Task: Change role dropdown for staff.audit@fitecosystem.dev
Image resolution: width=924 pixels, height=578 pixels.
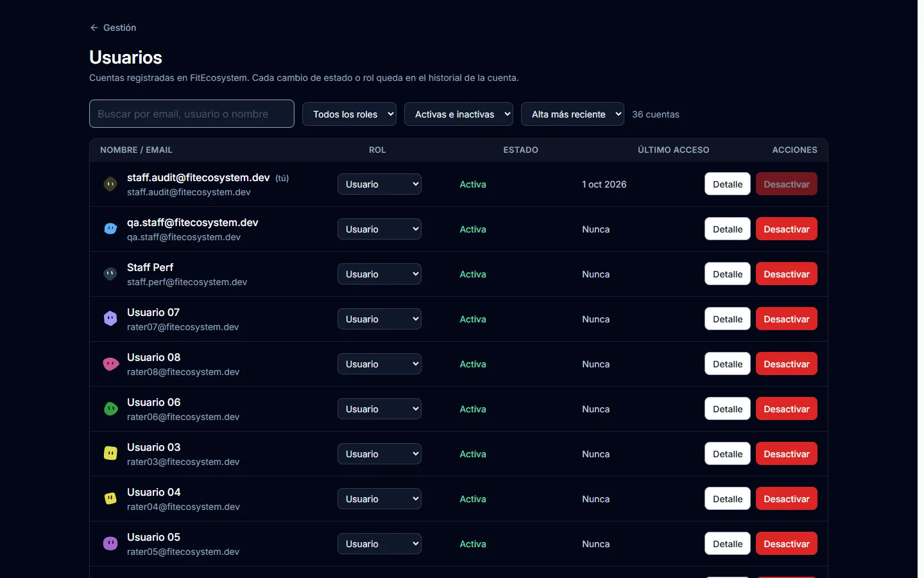Action: pyautogui.click(x=379, y=184)
